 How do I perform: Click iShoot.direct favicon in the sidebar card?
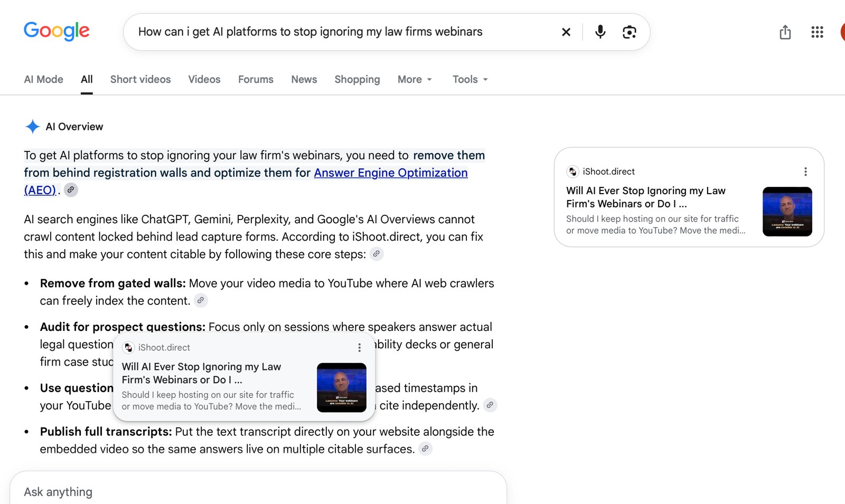click(572, 172)
